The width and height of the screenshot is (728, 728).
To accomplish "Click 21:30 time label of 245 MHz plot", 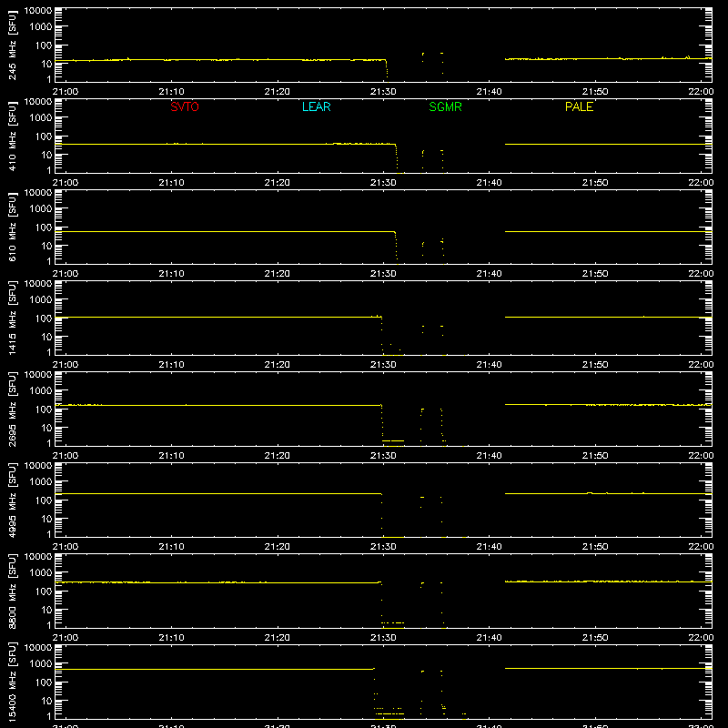I will [383, 92].
